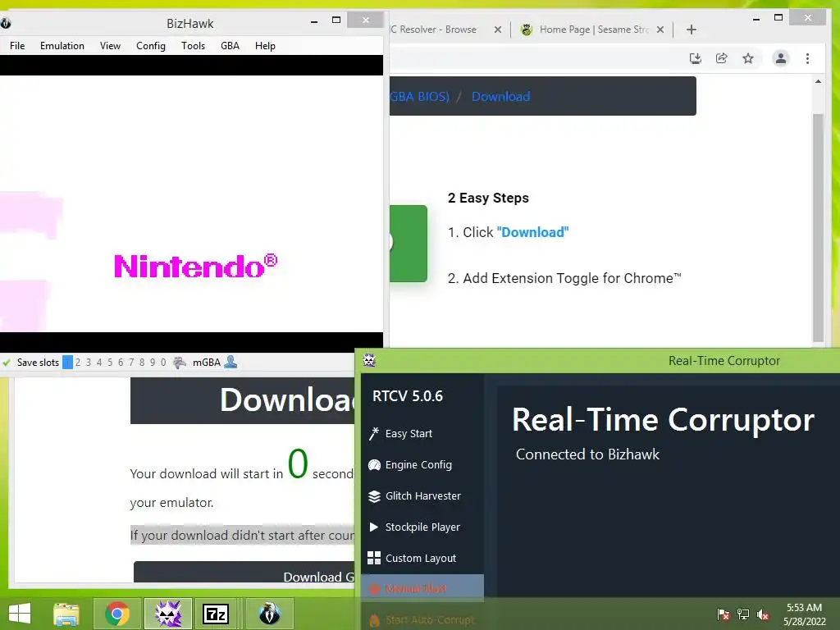Select save slot 6 in BizHawk

(x=121, y=362)
